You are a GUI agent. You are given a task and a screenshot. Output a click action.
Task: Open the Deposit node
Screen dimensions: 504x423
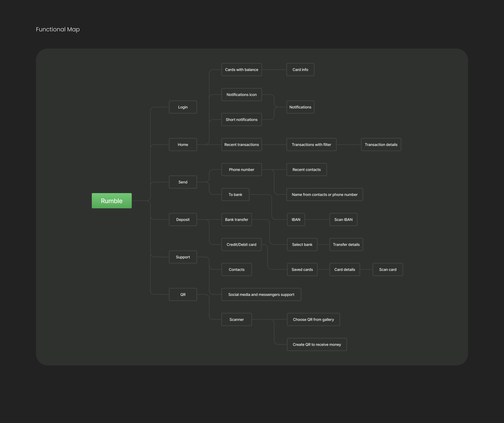pos(183,219)
